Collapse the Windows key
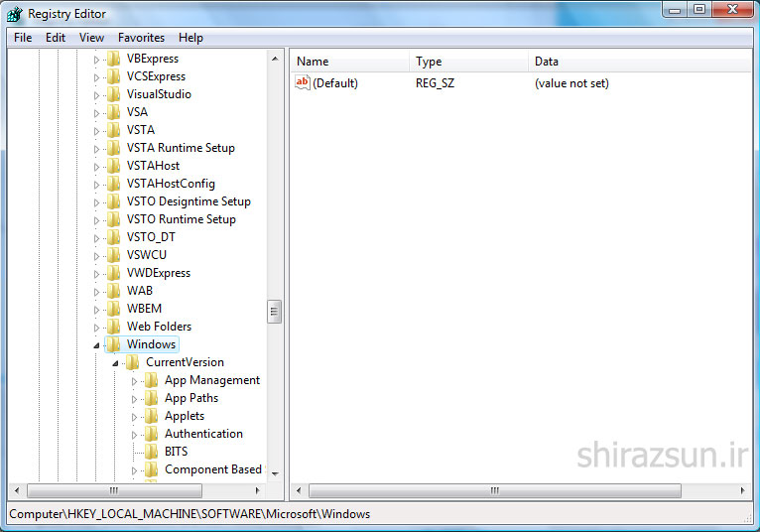 (x=96, y=345)
